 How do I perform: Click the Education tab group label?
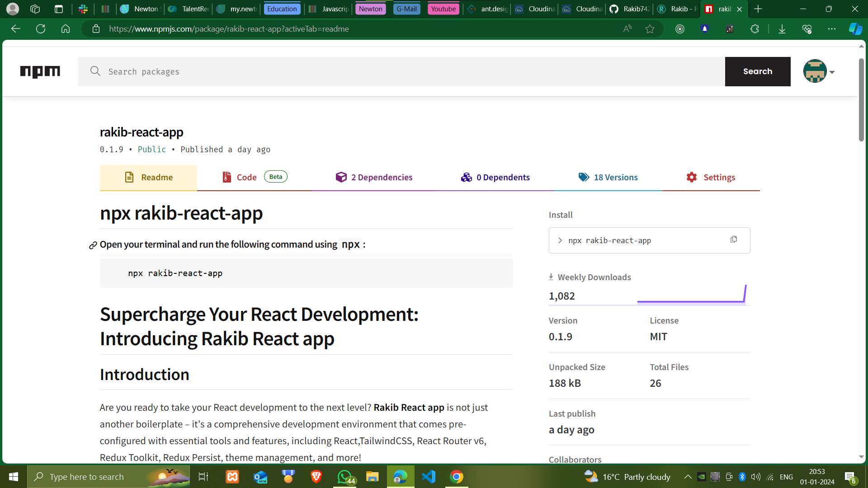(x=282, y=9)
